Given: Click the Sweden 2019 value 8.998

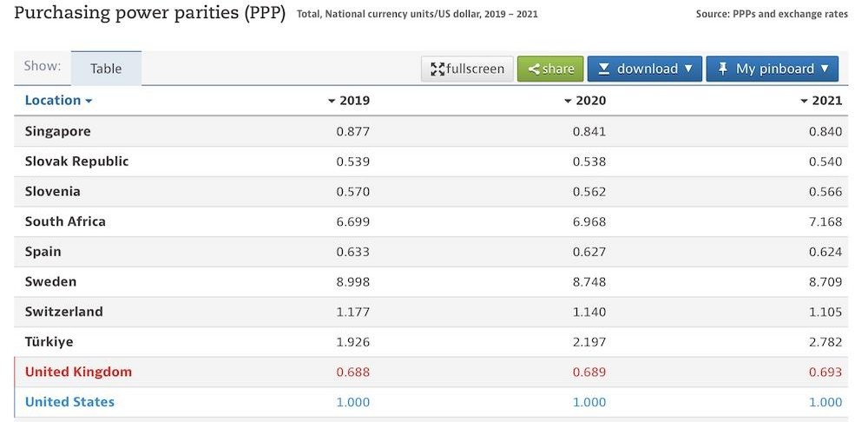Looking at the screenshot, I should click(352, 281).
